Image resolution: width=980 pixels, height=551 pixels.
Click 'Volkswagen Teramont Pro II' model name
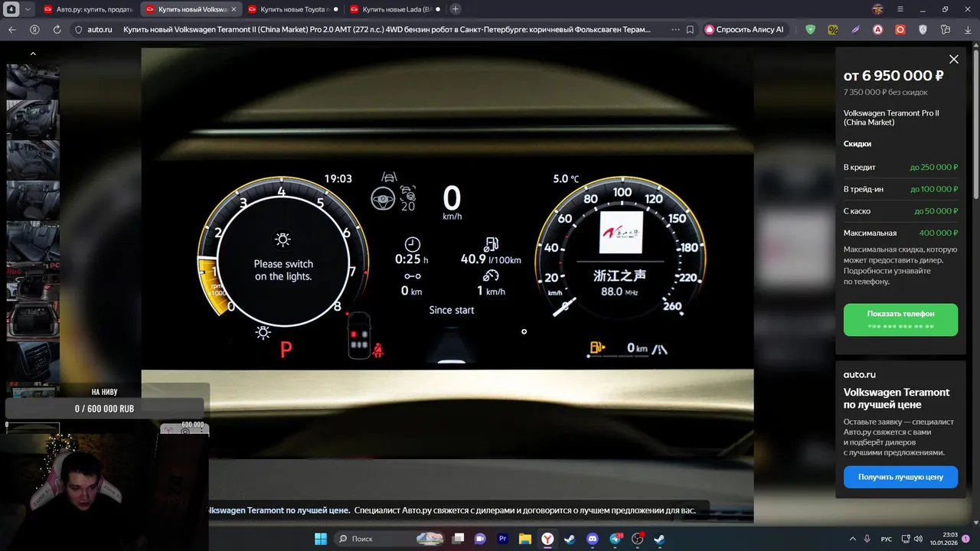click(891, 117)
